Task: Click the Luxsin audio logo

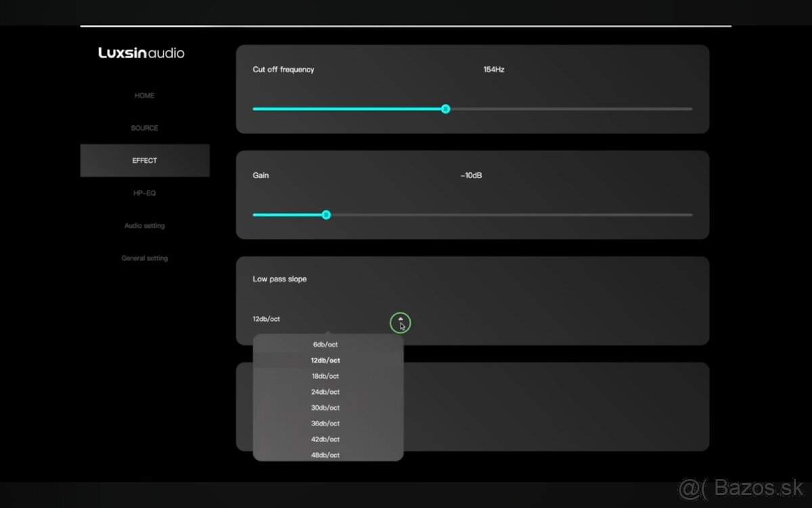Action: coord(141,53)
